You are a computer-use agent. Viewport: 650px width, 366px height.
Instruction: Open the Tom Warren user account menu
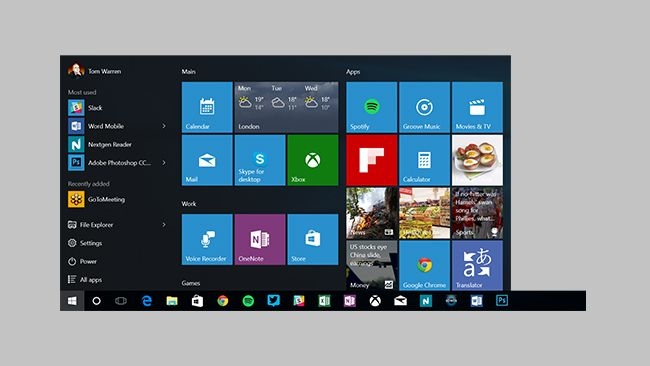click(x=95, y=71)
